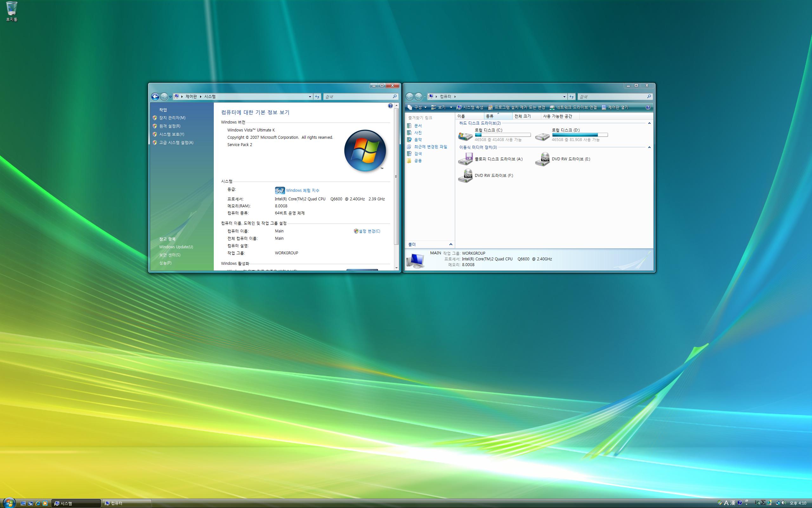Open address bar dropdown in Computer window

pyautogui.click(x=564, y=97)
